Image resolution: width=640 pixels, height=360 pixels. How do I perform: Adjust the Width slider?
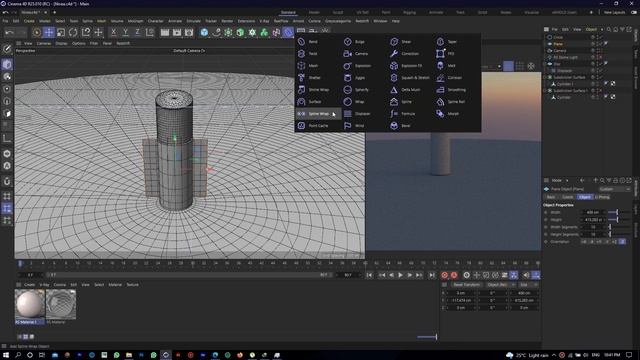pyautogui.click(x=618, y=212)
